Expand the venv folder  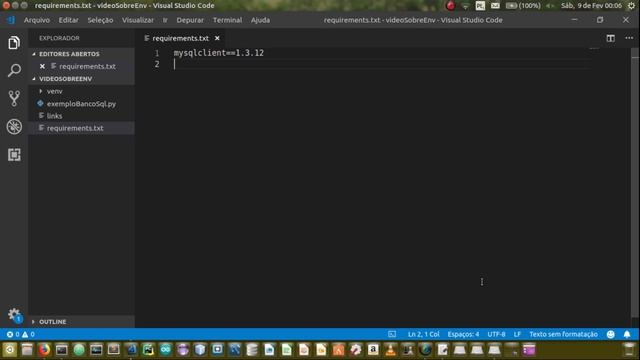[x=55, y=91]
